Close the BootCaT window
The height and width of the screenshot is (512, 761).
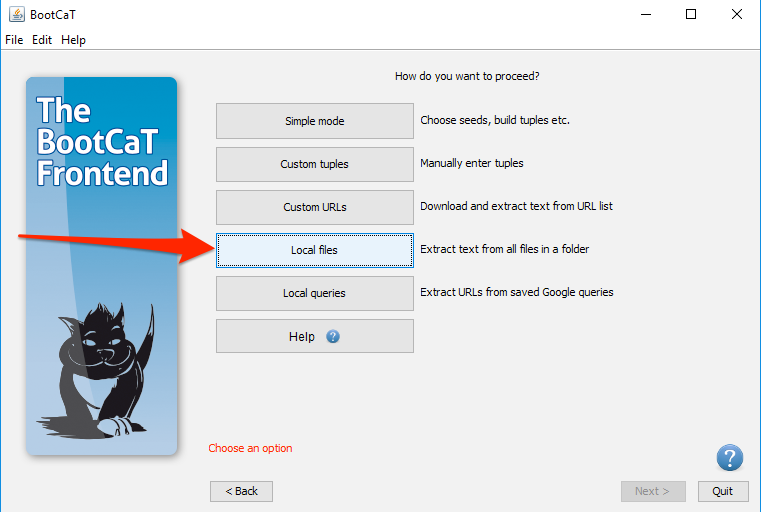pyautogui.click(x=737, y=14)
